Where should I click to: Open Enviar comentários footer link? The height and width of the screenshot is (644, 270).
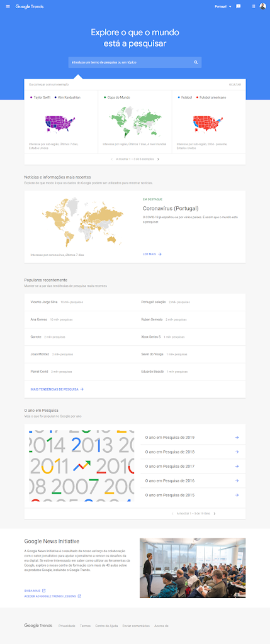click(x=136, y=626)
